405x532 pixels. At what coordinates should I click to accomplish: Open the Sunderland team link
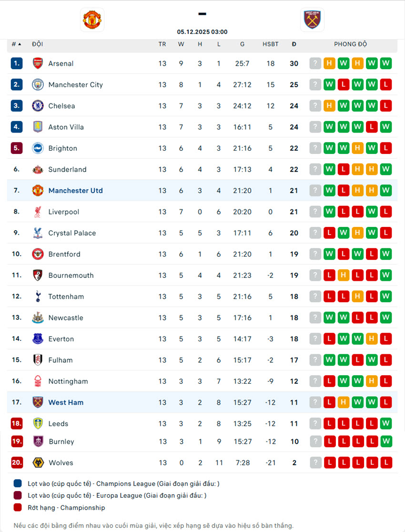[x=67, y=169]
